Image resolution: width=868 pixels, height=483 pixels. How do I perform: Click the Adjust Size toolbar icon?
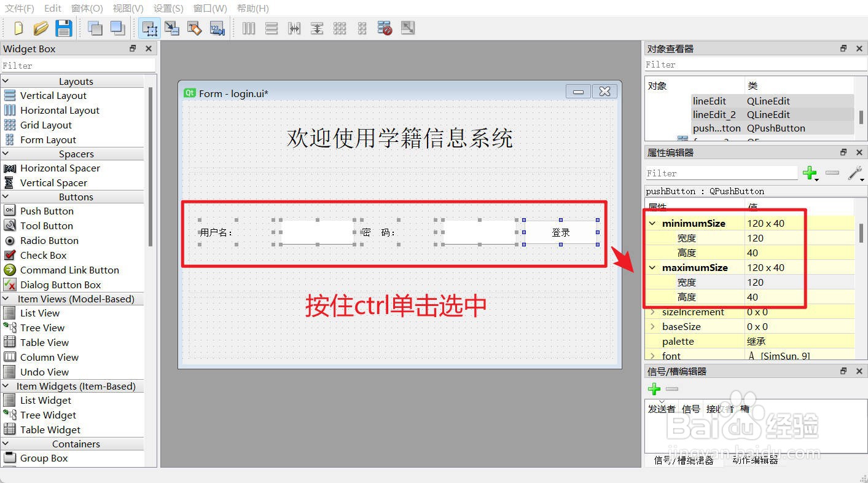(407, 28)
